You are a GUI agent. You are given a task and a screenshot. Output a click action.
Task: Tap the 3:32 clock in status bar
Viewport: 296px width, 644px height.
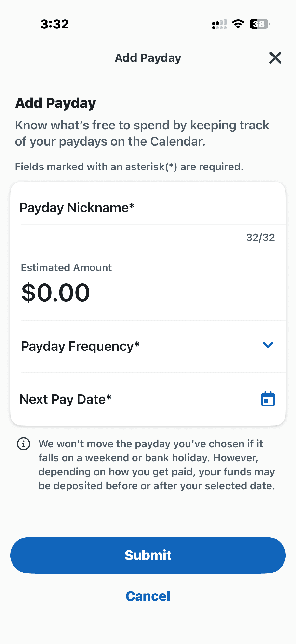(55, 24)
